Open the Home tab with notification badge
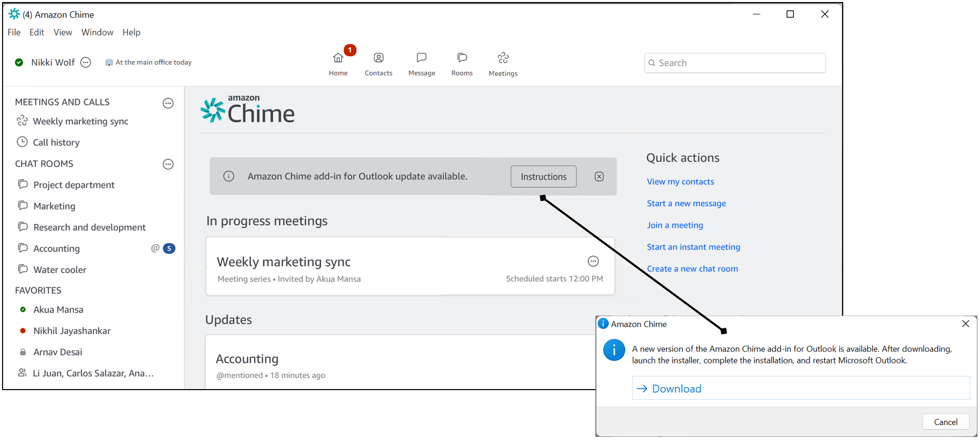This screenshot has height=441, width=980. pyautogui.click(x=338, y=63)
